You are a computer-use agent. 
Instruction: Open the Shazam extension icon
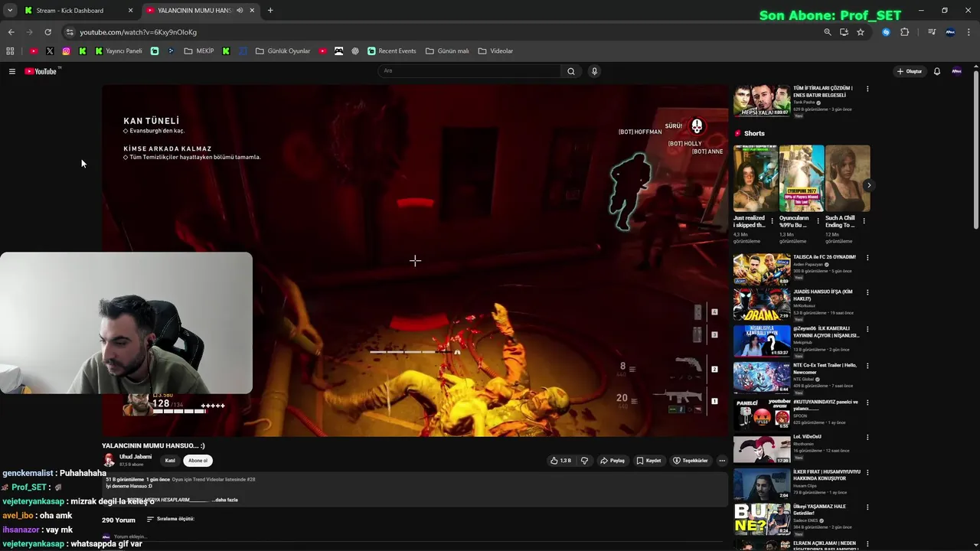(x=886, y=32)
